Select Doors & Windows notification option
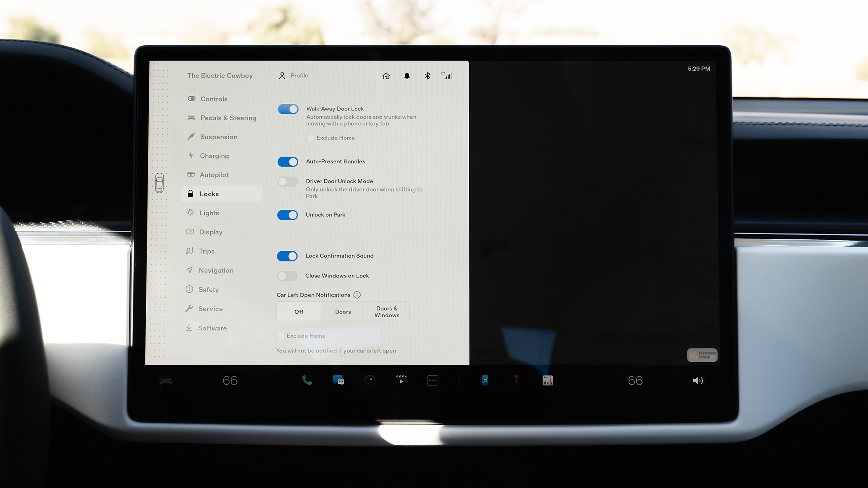Viewport: 868px width, 488px height. (x=387, y=312)
